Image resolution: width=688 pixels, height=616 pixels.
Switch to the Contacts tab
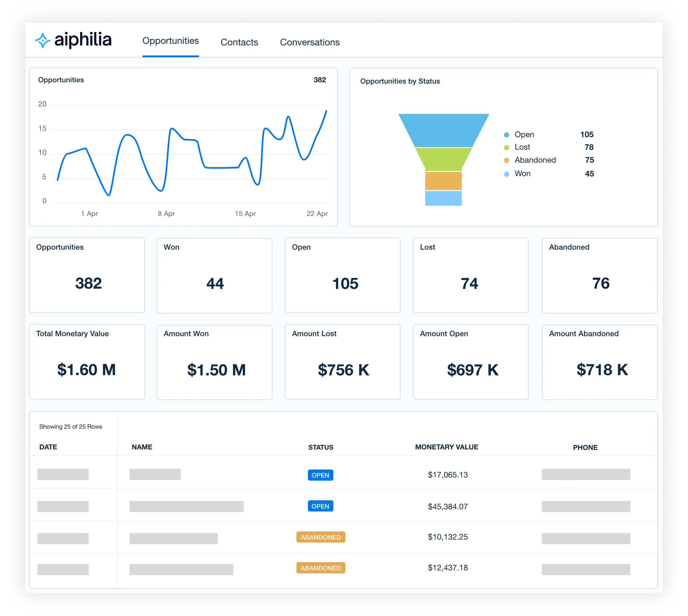(x=239, y=42)
